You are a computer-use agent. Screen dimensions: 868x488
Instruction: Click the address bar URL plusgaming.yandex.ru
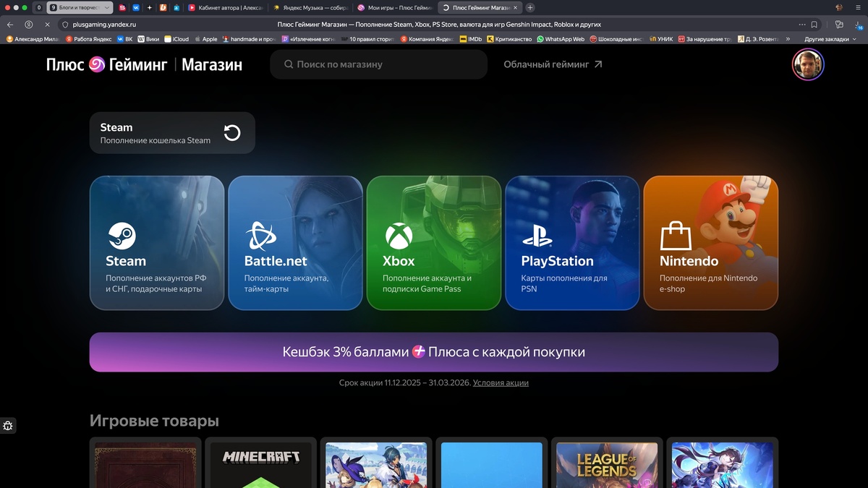pos(105,24)
